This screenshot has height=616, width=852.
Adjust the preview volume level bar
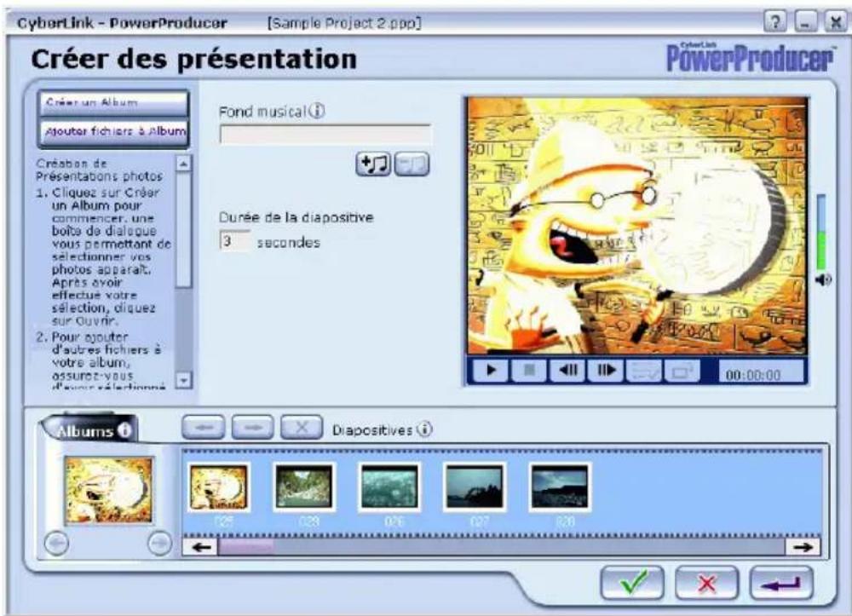coord(821,232)
